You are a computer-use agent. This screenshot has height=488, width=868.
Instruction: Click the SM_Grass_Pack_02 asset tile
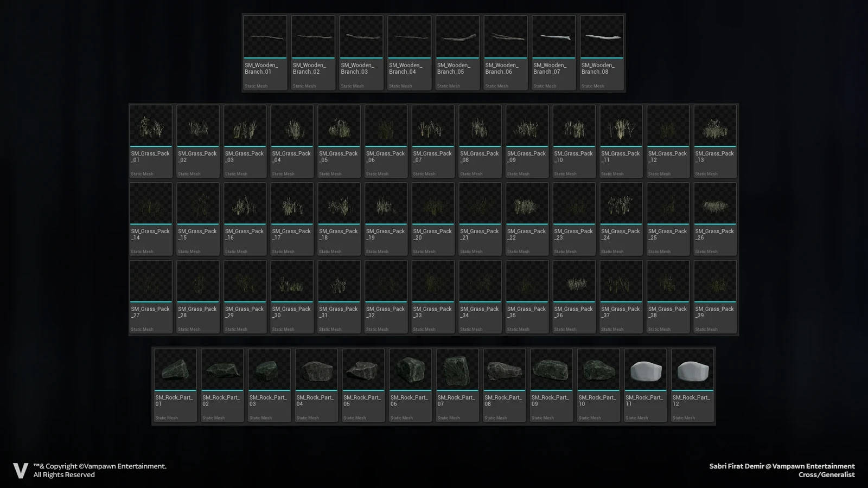(x=198, y=141)
